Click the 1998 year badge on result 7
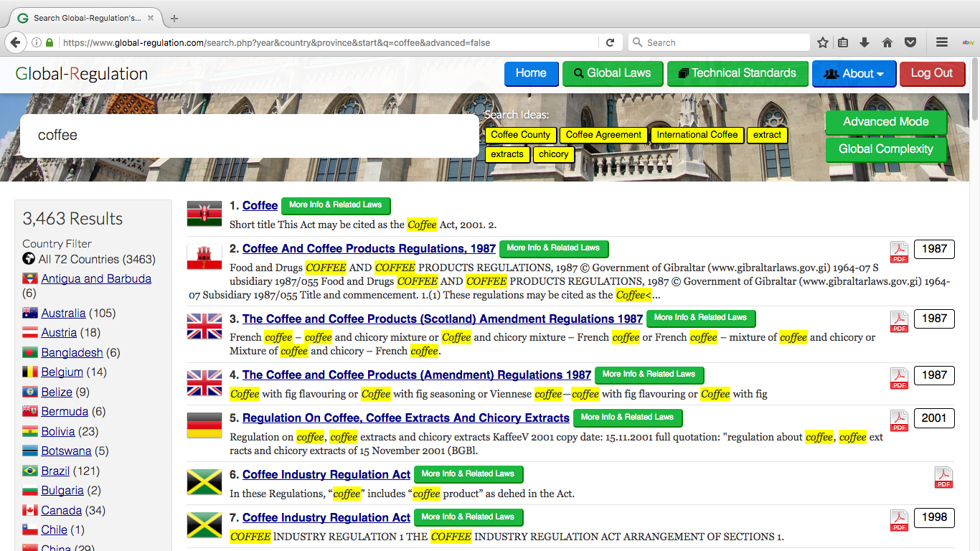The image size is (980, 551). 934,517
